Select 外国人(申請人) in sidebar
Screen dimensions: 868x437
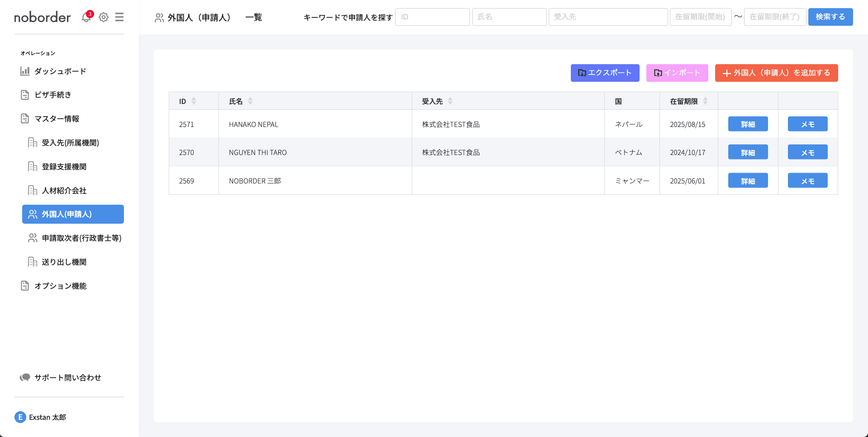pos(73,214)
